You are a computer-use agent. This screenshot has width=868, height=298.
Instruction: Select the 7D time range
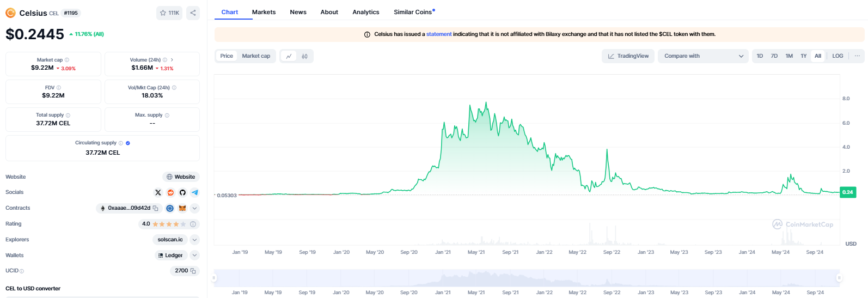(x=774, y=56)
